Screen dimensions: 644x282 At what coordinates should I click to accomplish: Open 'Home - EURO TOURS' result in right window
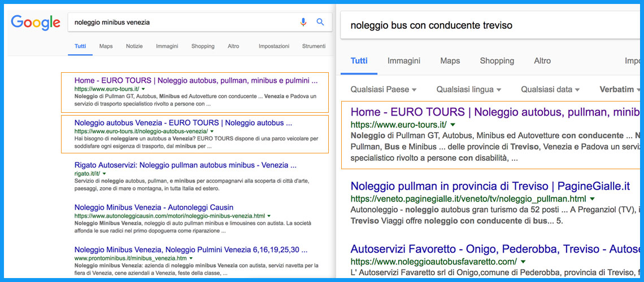point(495,112)
